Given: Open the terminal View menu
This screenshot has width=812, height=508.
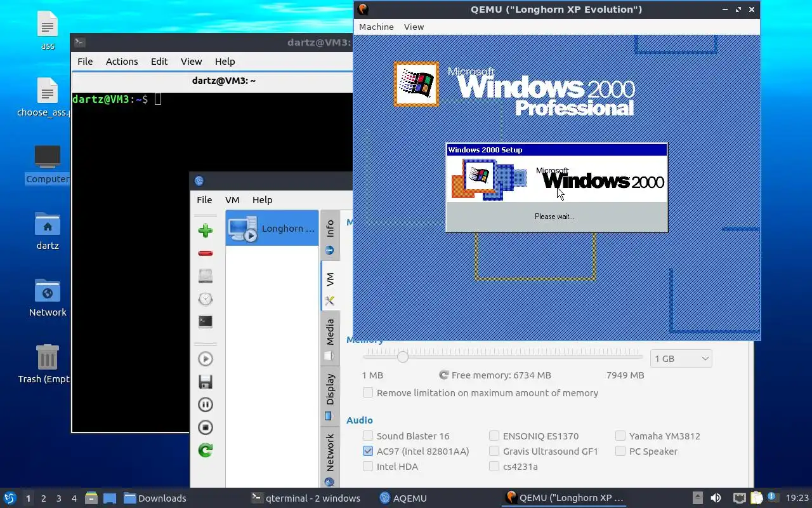Looking at the screenshot, I should (x=191, y=62).
